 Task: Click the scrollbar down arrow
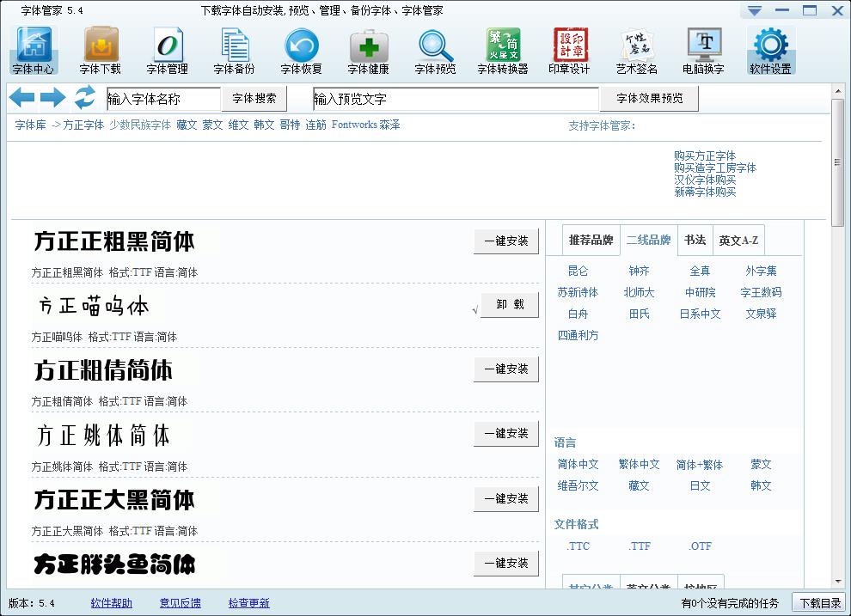[x=837, y=581]
